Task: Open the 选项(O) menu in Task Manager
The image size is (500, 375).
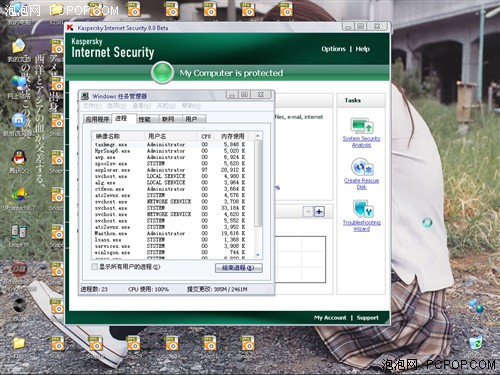Action: pyautogui.click(x=116, y=106)
